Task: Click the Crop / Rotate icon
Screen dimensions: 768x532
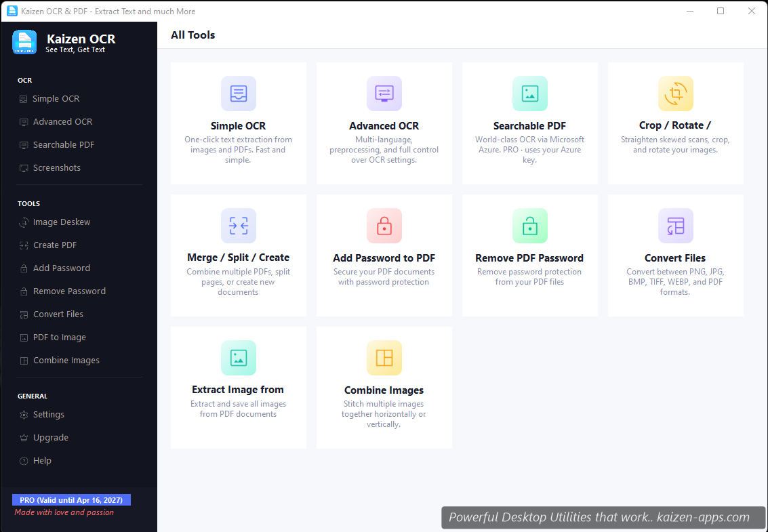Action: coord(675,94)
